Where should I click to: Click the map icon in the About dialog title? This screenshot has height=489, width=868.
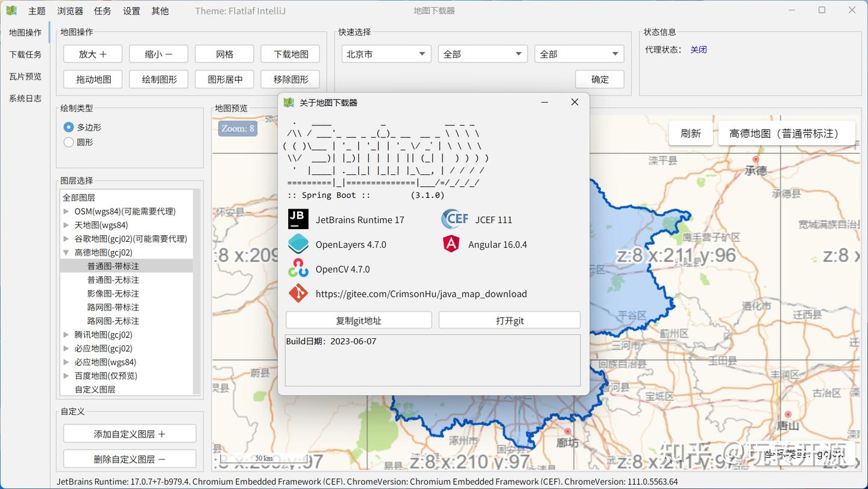(289, 103)
